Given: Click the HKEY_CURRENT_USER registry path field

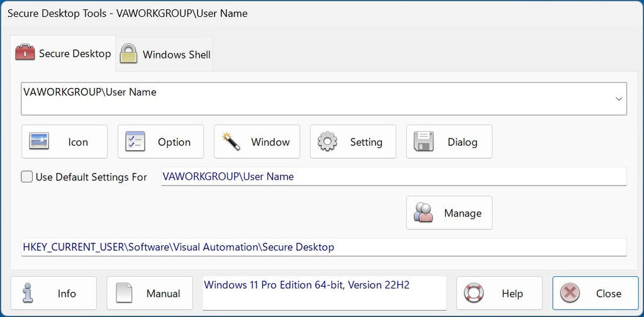Looking at the screenshot, I should [324, 247].
